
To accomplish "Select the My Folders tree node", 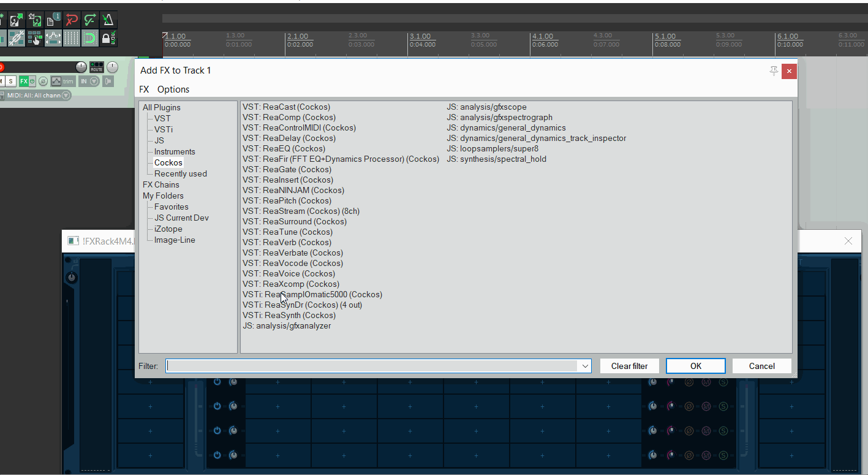I will (163, 196).
